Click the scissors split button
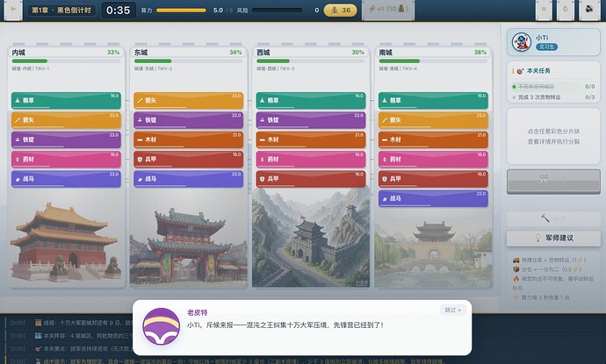 [x=553, y=181]
